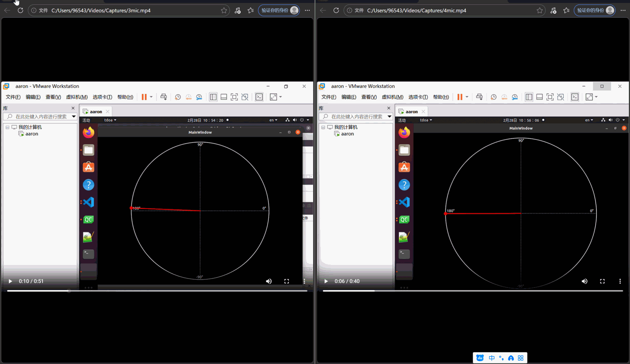The height and width of the screenshot is (364, 630).
Task: Expand power dropdown arrow in right VMware video
Action: point(467,97)
